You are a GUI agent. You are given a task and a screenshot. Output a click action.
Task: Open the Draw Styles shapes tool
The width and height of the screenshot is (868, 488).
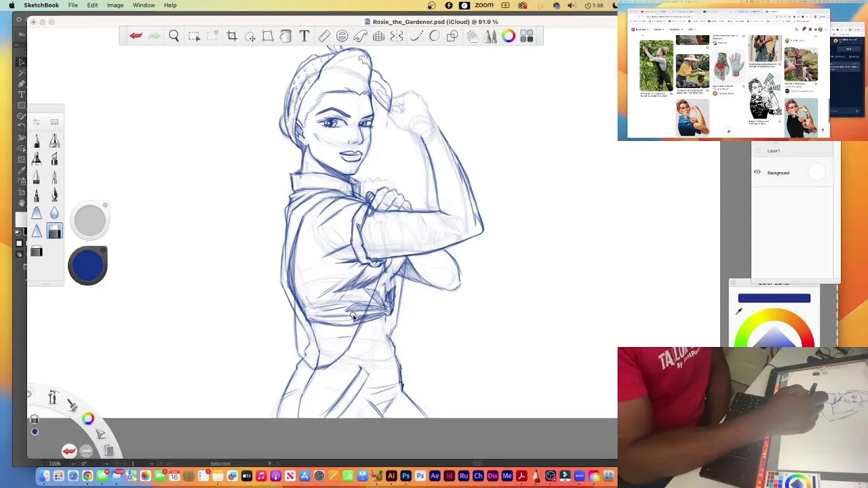point(452,36)
